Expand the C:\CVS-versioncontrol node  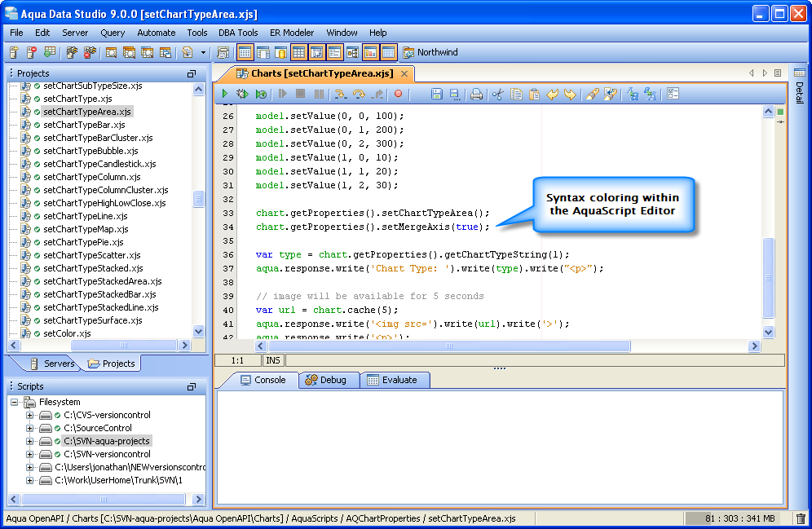click(x=30, y=415)
